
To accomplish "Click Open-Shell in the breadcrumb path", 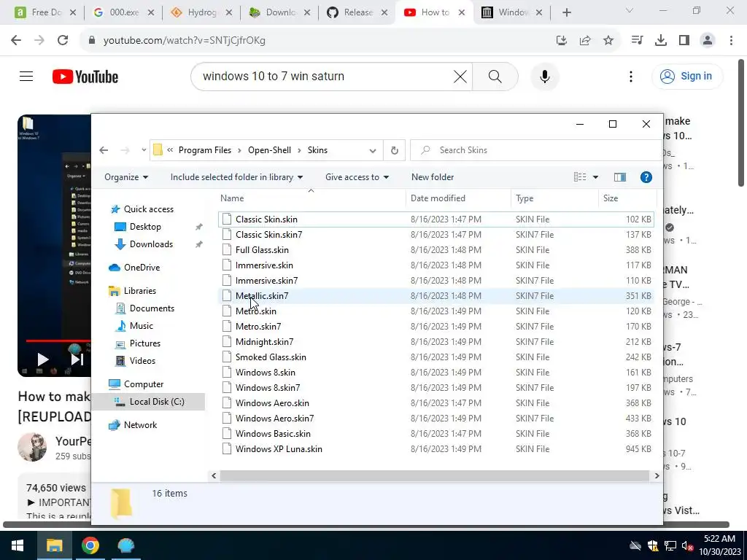I will tap(269, 150).
